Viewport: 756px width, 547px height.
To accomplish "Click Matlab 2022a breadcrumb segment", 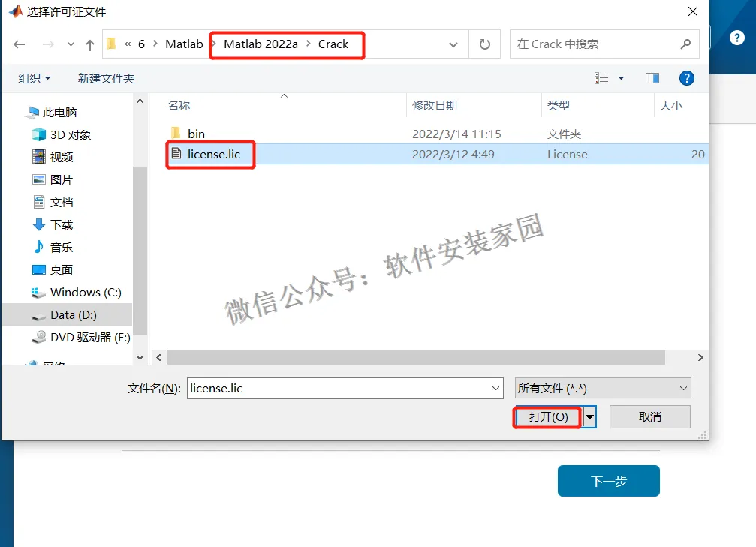I will (x=261, y=44).
